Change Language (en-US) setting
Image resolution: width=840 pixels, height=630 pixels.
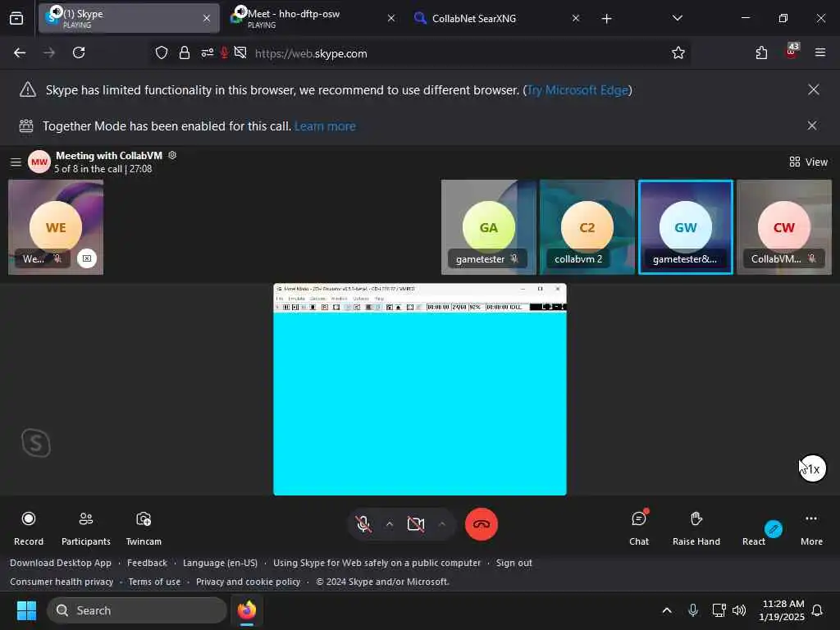pyautogui.click(x=220, y=563)
